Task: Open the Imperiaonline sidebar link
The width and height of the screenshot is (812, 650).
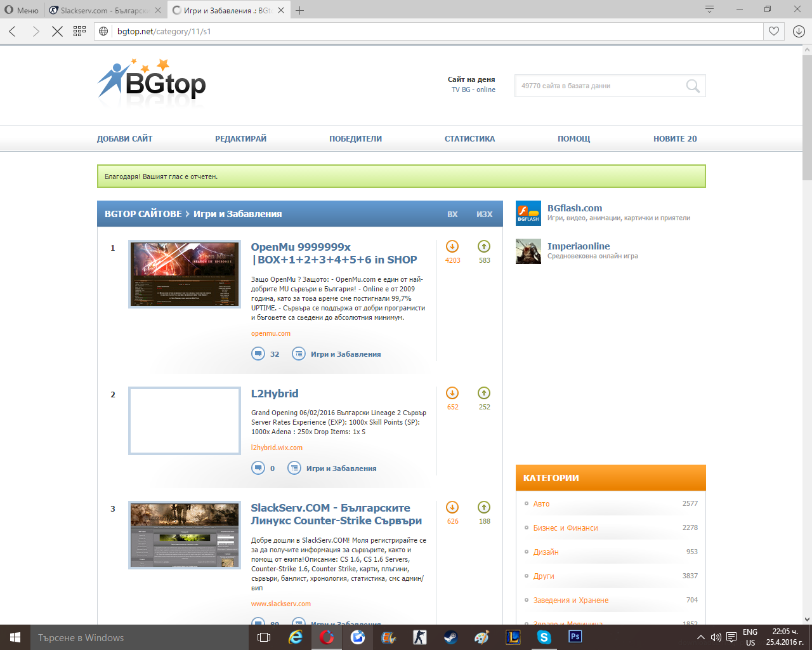Action: point(579,246)
